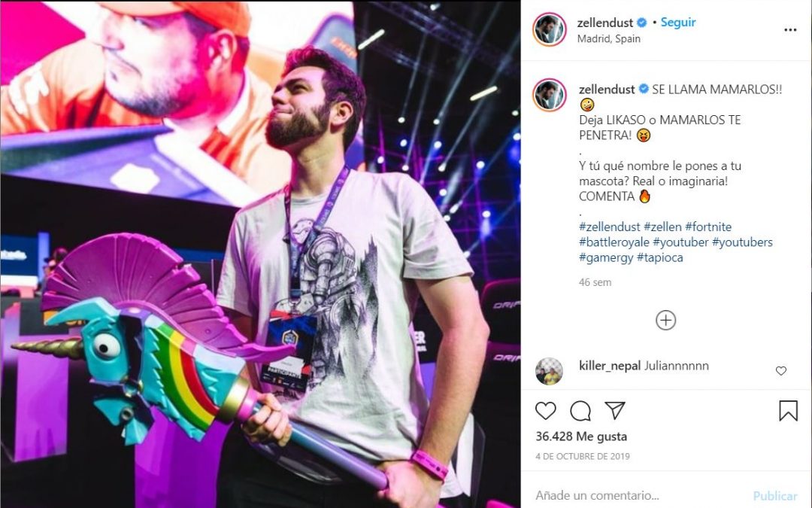Visit the #gamergy hashtag page
Viewport: 812px width, 508px height.
(x=606, y=257)
